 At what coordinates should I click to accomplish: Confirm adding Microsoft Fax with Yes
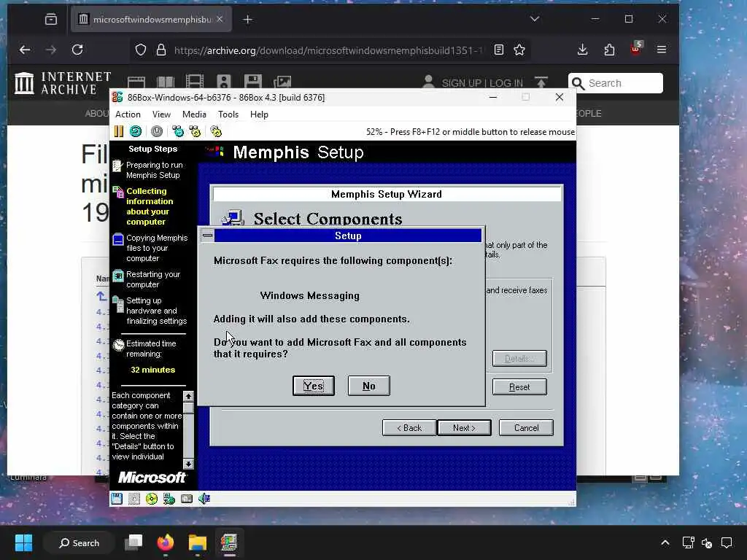314,386
